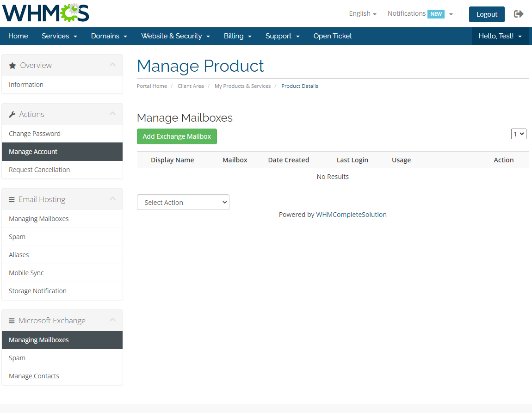Open the page number dropdown
This screenshot has width=532, height=413.
(x=519, y=134)
